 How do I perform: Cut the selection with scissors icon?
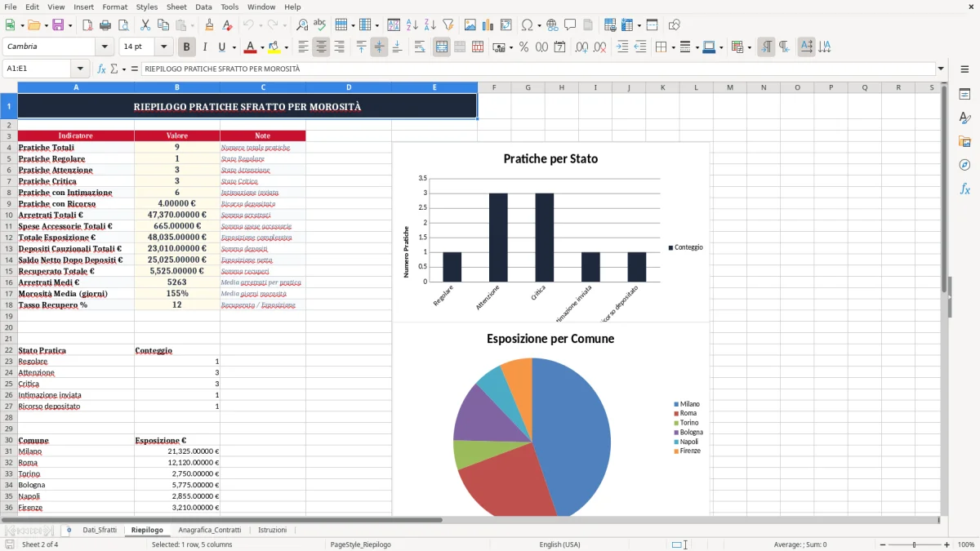145,25
